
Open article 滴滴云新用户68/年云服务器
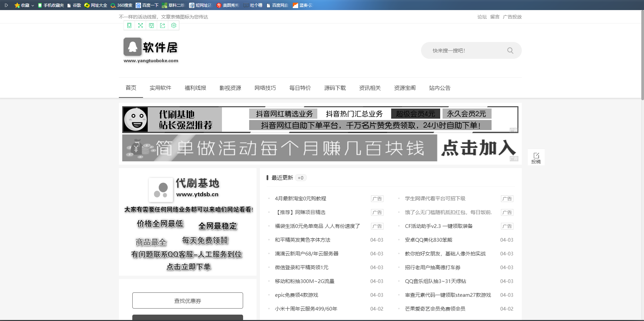pos(307,254)
